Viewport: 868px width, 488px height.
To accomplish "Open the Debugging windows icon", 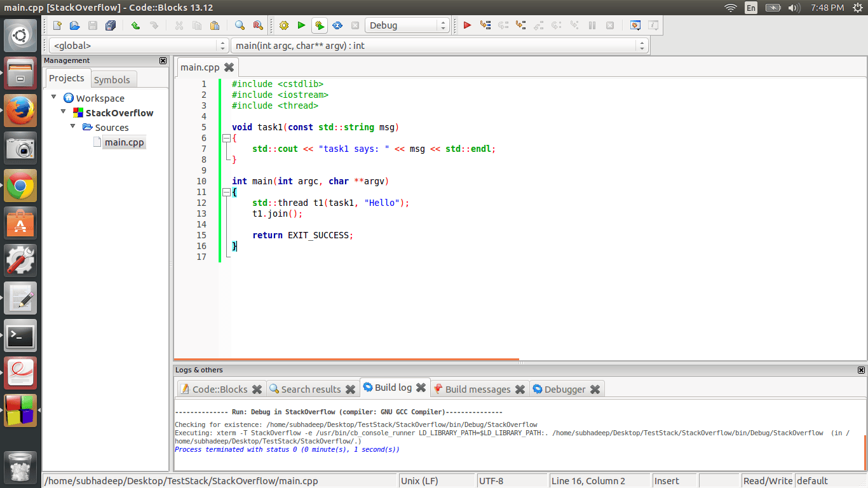I will tap(635, 25).
